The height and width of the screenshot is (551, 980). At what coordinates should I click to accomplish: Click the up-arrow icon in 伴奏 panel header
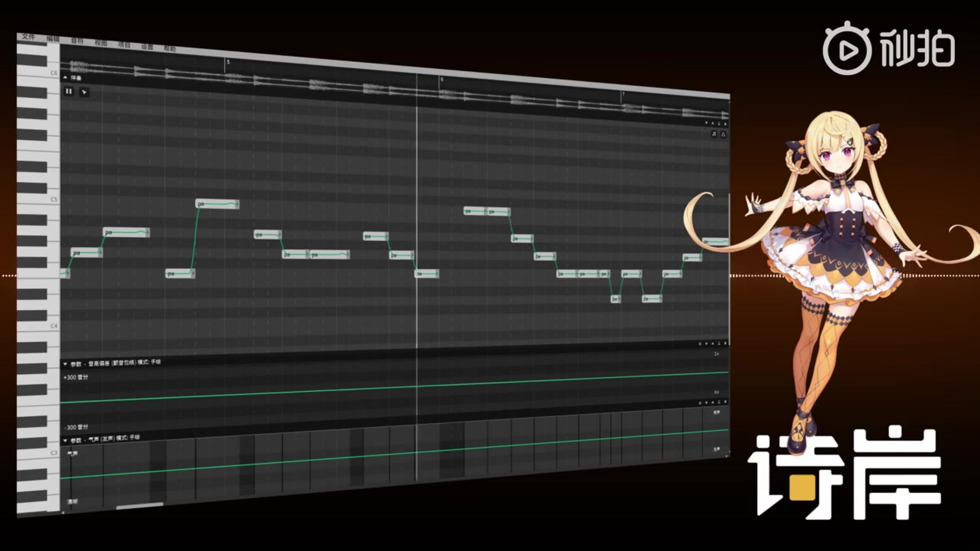(713, 123)
